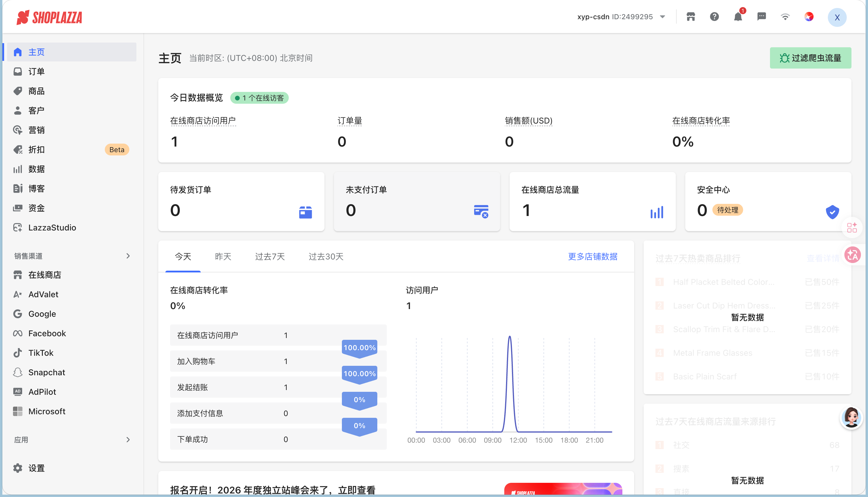Click the 待处理 badge in 安全中心
The width and height of the screenshot is (868, 497).
[727, 209]
